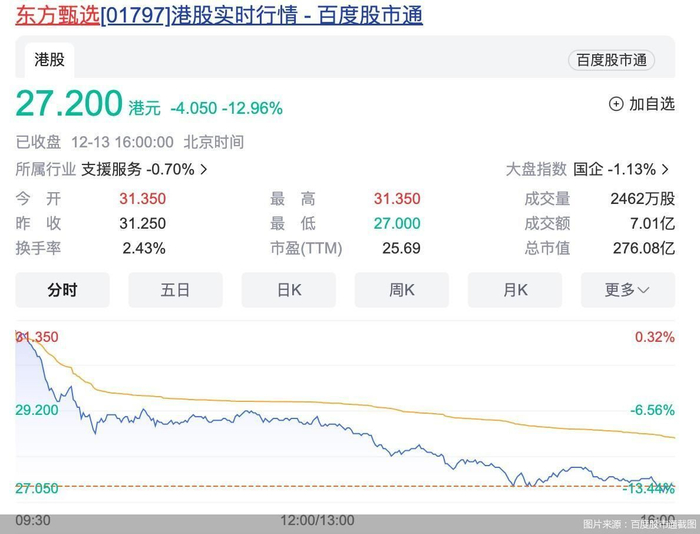Click the 12:00/13:00 time axis label
Viewport: 700px width, 534px height.
click(x=317, y=520)
